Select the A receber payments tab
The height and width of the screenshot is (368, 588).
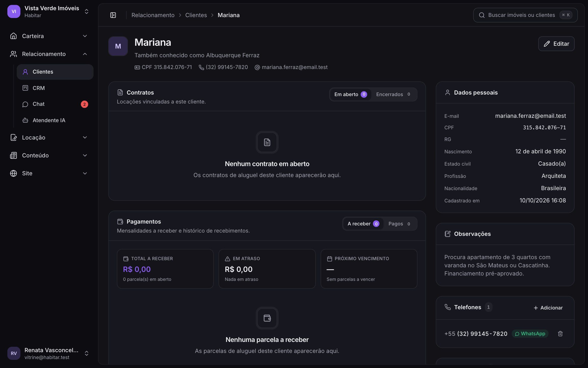click(x=363, y=224)
